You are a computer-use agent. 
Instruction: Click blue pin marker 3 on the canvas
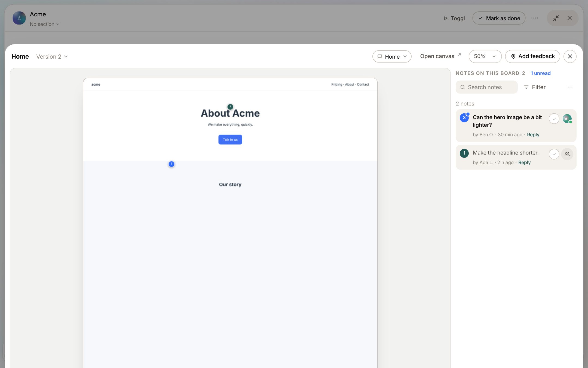(x=171, y=164)
